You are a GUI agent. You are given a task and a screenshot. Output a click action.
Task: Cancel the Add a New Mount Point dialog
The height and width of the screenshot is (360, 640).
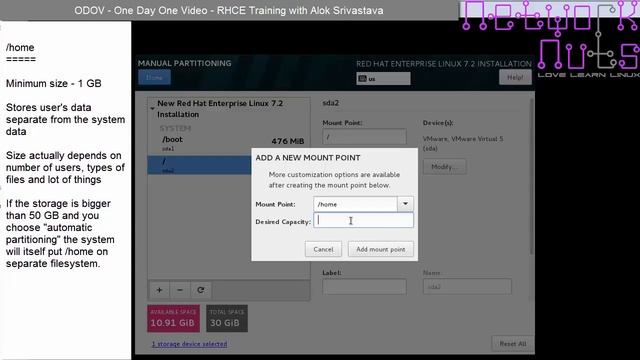[323, 249]
